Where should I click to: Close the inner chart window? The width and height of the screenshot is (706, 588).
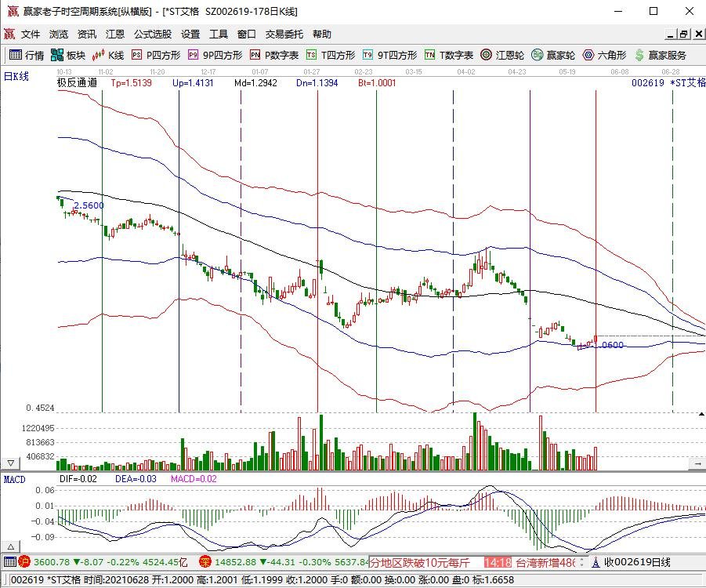pyautogui.click(x=699, y=34)
